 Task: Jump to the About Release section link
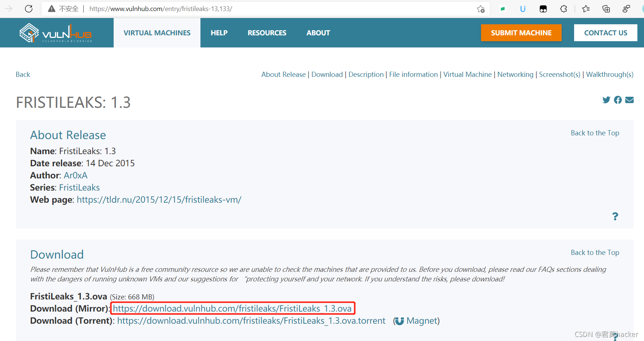pyautogui.click(x=284, y=74)
